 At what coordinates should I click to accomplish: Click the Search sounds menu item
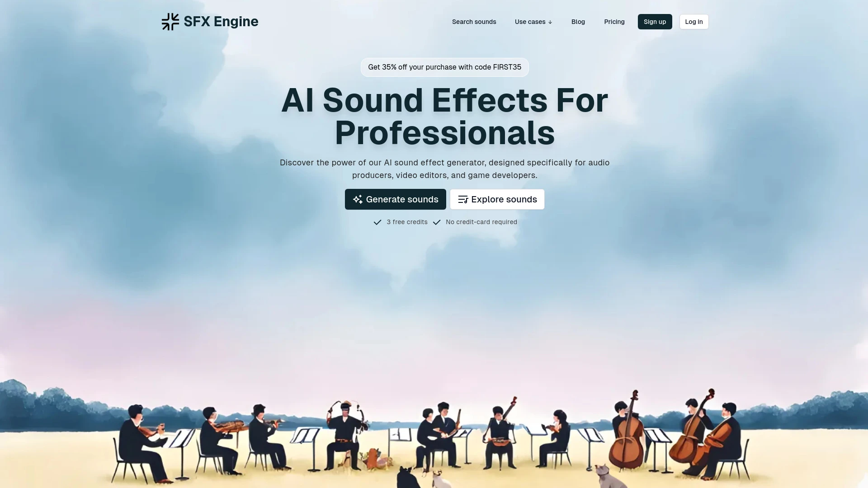pyautogui.click(x=474, y=21)
